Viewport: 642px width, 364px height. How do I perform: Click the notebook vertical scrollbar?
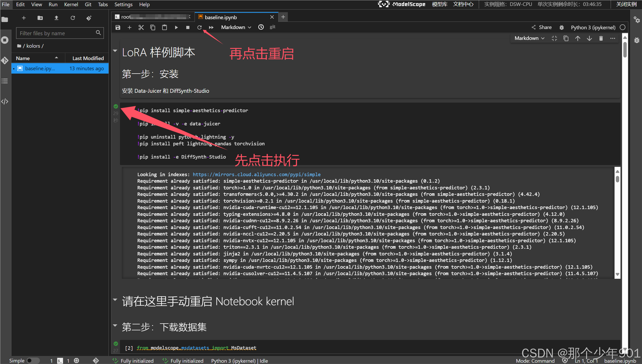[x=625, y=49]
